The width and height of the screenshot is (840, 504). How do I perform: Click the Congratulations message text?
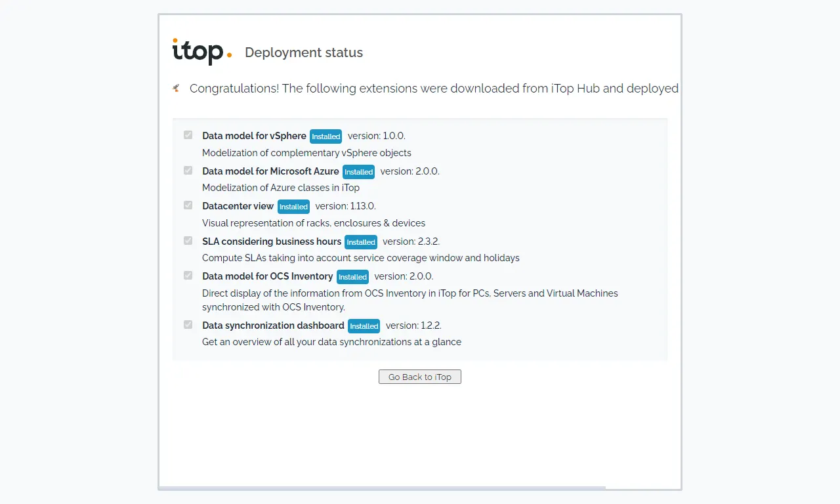click(x=434, y=89)
